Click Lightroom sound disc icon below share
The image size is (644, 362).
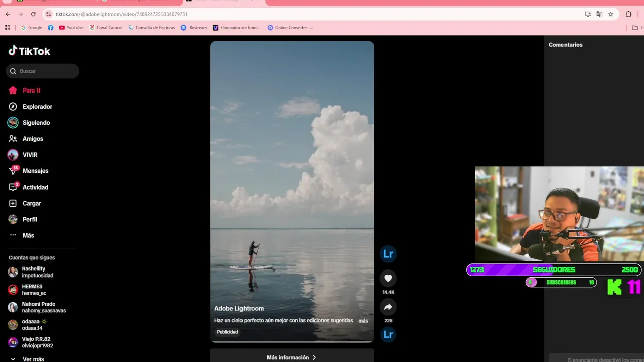388,334
